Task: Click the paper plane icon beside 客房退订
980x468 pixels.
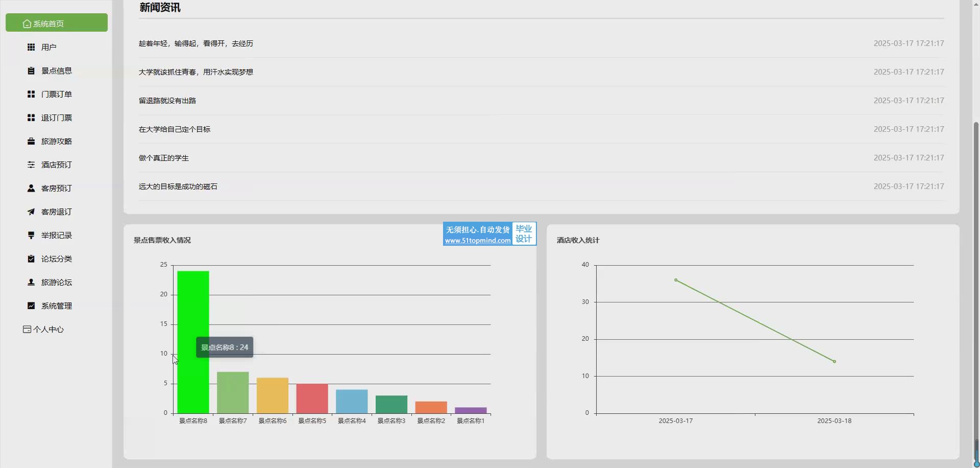Action: click(31, 212)
